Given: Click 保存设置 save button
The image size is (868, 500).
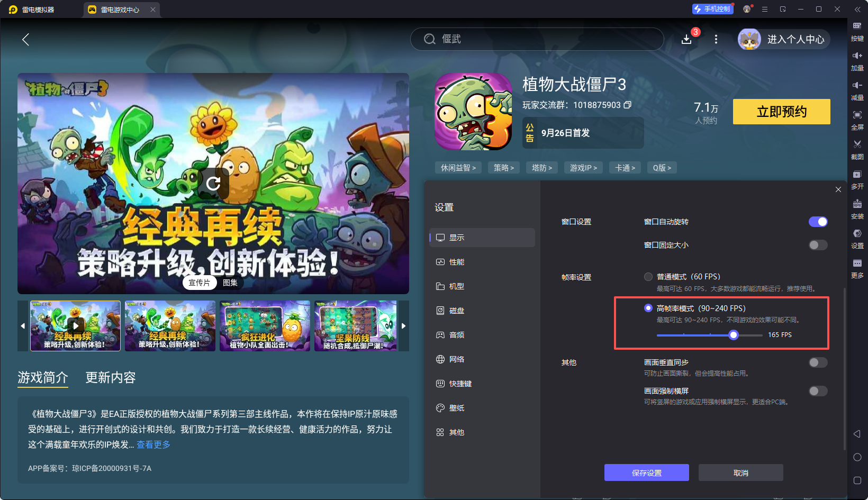Looking at the screenshot, I should (x=647, y=472).
